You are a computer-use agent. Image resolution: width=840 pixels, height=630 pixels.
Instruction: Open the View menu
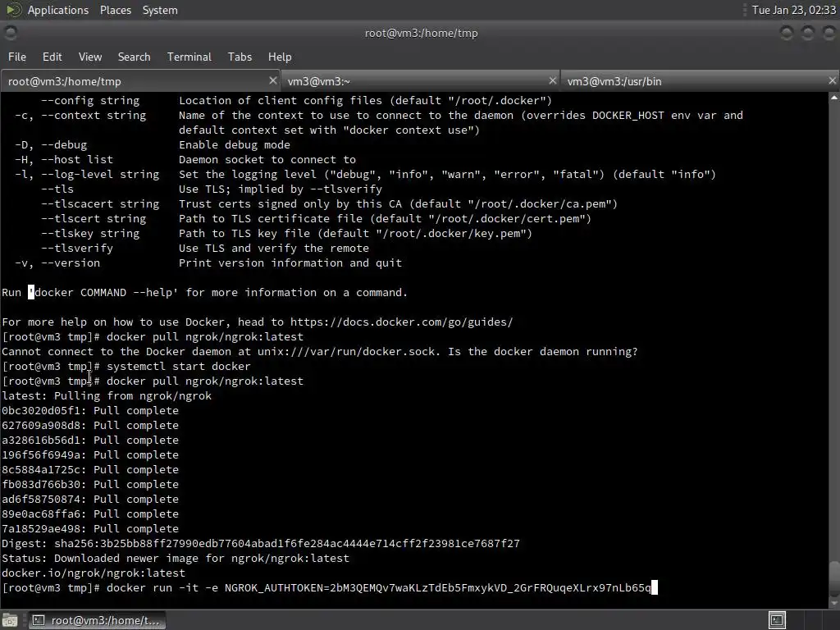click(x=90, y=57)
